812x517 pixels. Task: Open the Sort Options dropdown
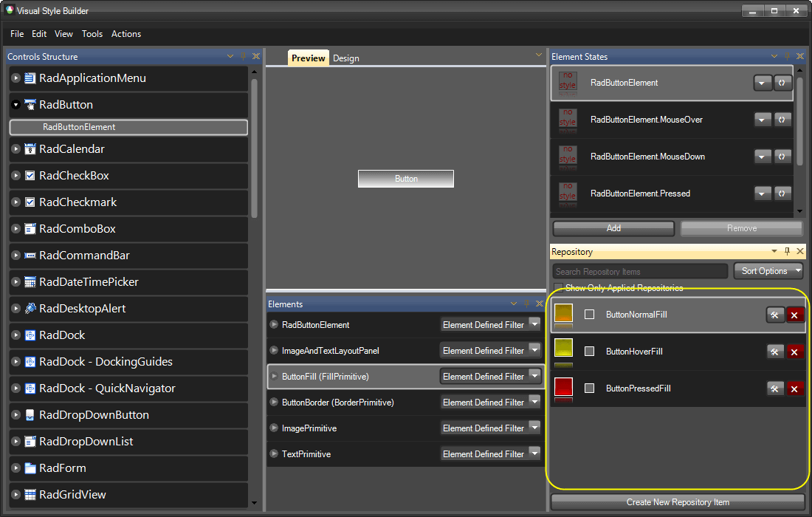pyautogui.click(x=768, y=271)
